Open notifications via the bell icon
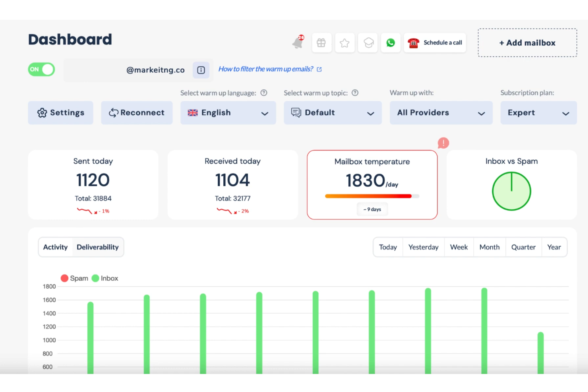The height and width of the screenshot is (392, 588). tap(298, 43)
